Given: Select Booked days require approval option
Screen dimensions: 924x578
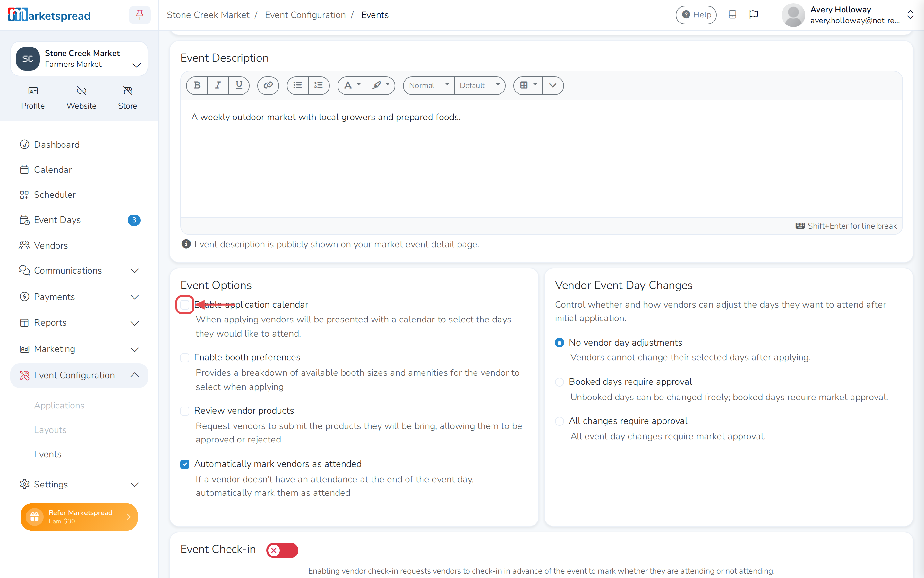Looking at the screenshot, I should pyautogui.click(x=559, y=382).
